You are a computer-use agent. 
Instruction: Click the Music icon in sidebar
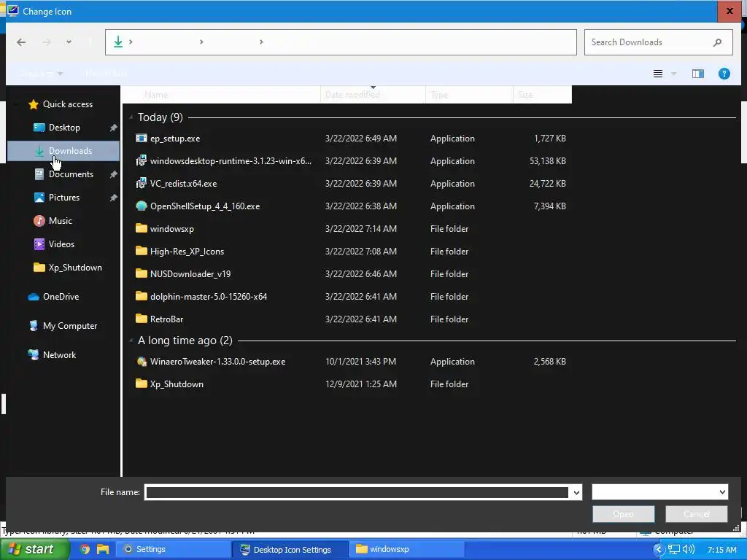coord(39,221)
